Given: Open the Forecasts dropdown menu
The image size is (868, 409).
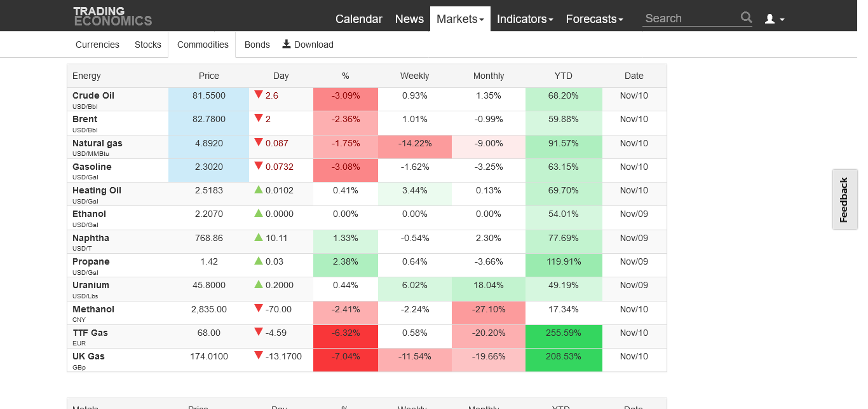Looking at the screenshot, I should click(x=594, y=19).
